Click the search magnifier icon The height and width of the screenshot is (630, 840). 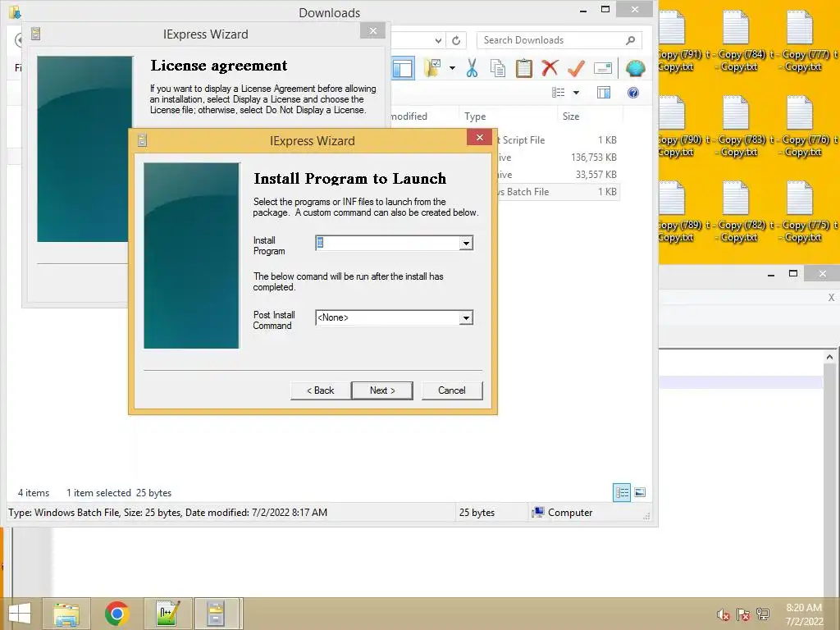[631, 40]
